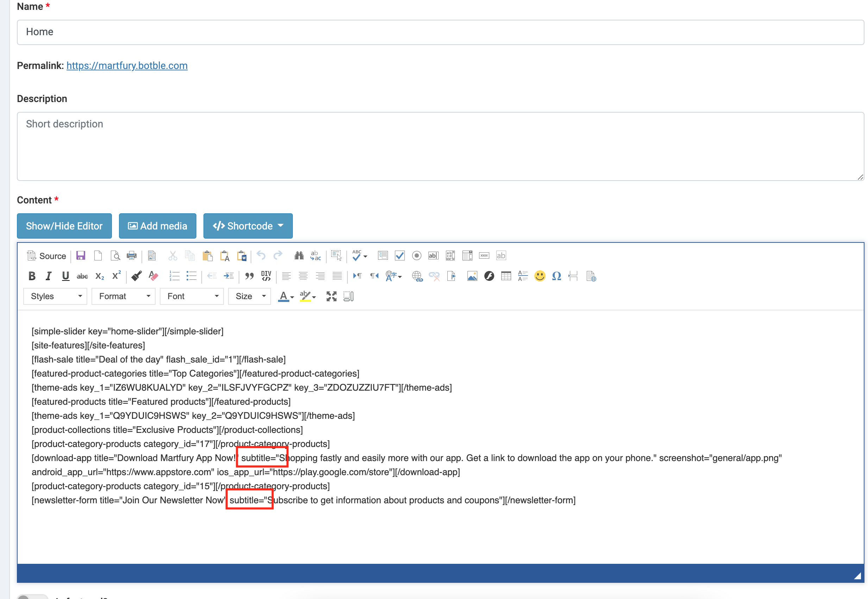Open the Styles dropdown
The width and height of the screenshot is (868, 599).
(x=55, y=296)
